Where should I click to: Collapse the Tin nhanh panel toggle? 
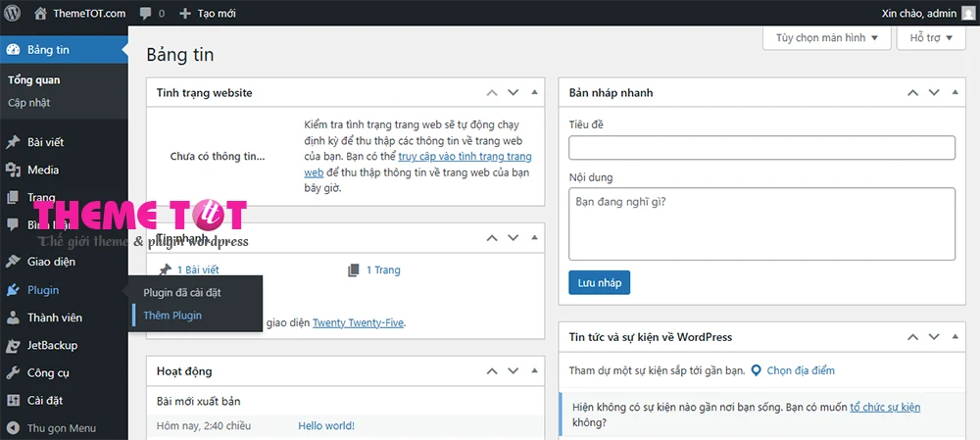pos(534,237)
